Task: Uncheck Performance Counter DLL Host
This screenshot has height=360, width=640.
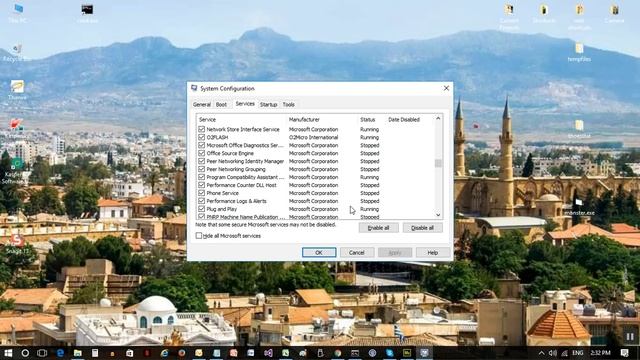Action: click(201, 185)
